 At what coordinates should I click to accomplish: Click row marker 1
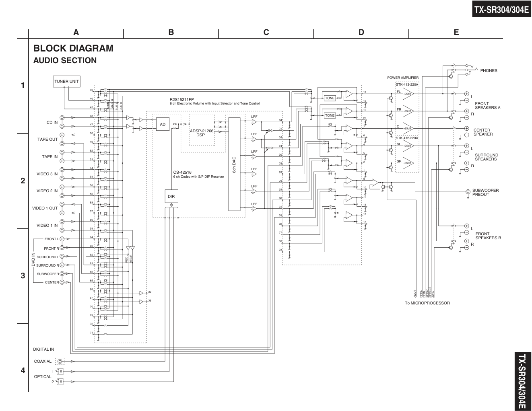pos(23,85)
